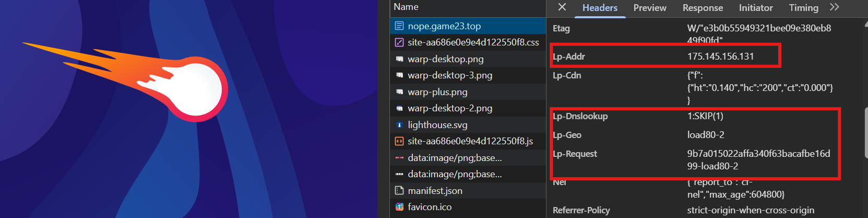Image resolution: width=868 pixels, height=218 pixels.
Task: Click the manifest.json file icon
Action: (x=399, y=191)
